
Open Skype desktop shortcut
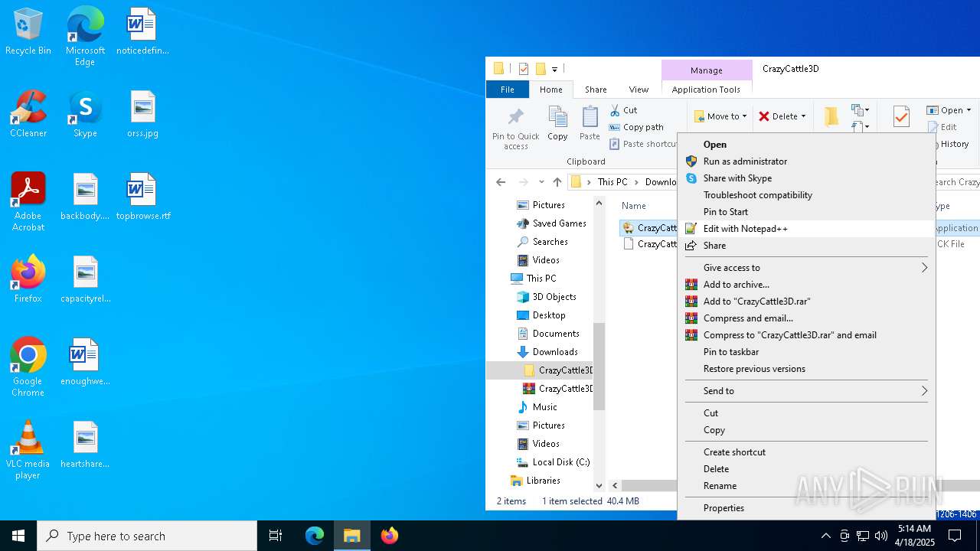pos(85,115)
